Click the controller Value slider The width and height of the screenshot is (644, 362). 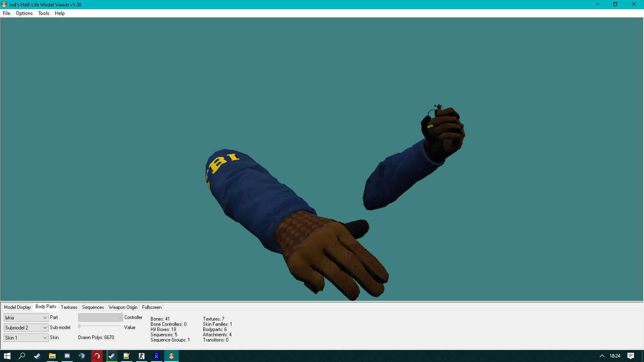[99, 327]
